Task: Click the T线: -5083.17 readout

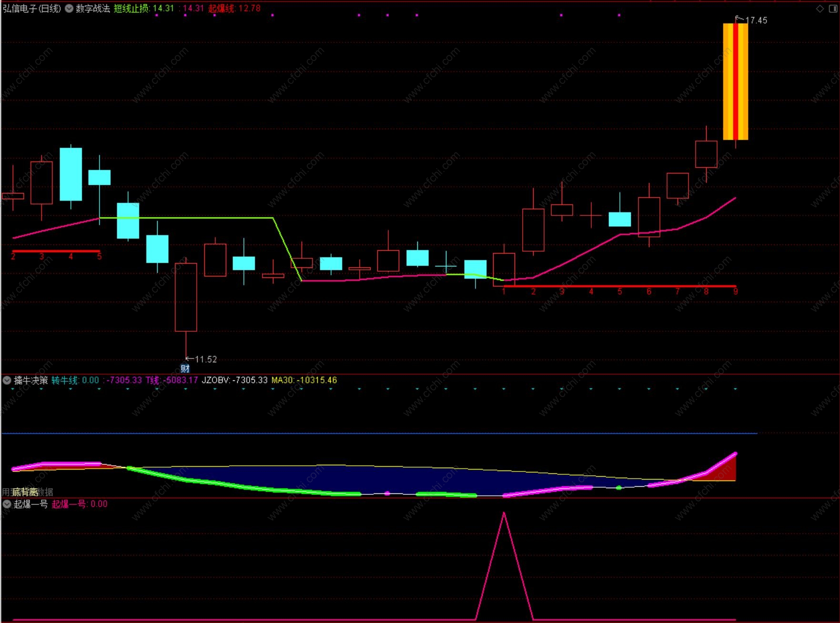Action: pyautogui.click(x=172, y=380)
